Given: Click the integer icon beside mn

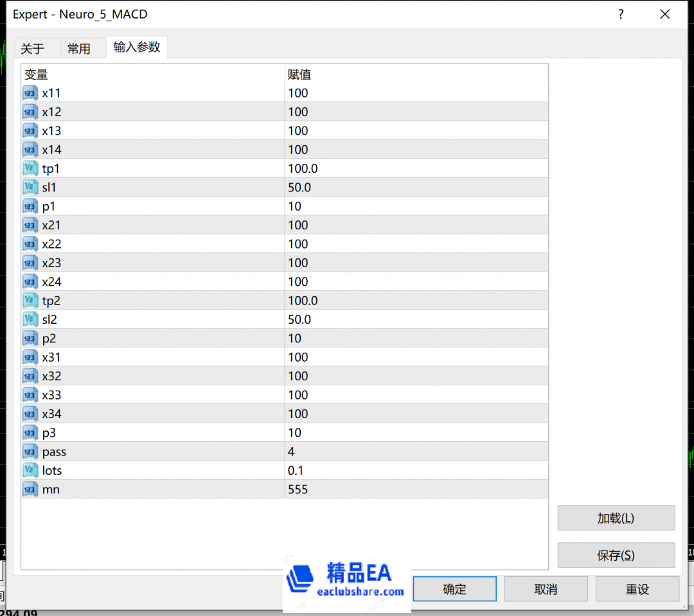Looking at the screenshot, I should [31, 489].
